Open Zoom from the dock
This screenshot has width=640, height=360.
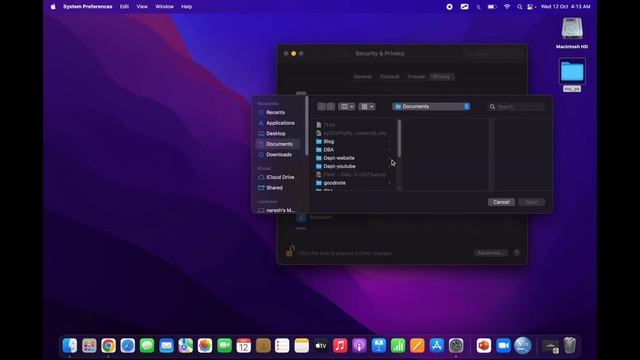pyautogui.click(x=503, y=346)
